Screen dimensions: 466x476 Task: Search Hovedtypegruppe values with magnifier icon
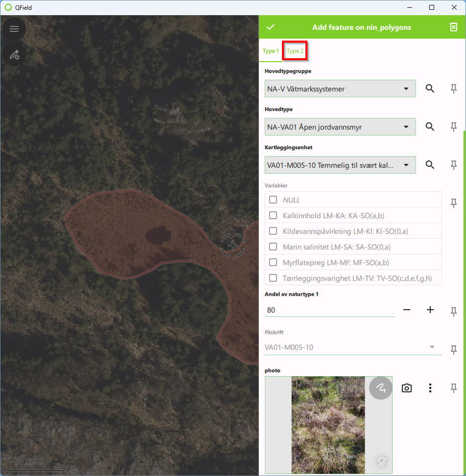(x=430, y=89)
